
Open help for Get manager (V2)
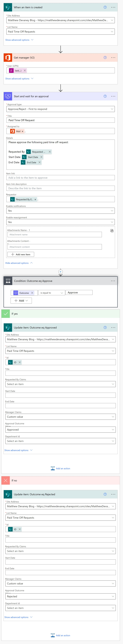[105, 57]
